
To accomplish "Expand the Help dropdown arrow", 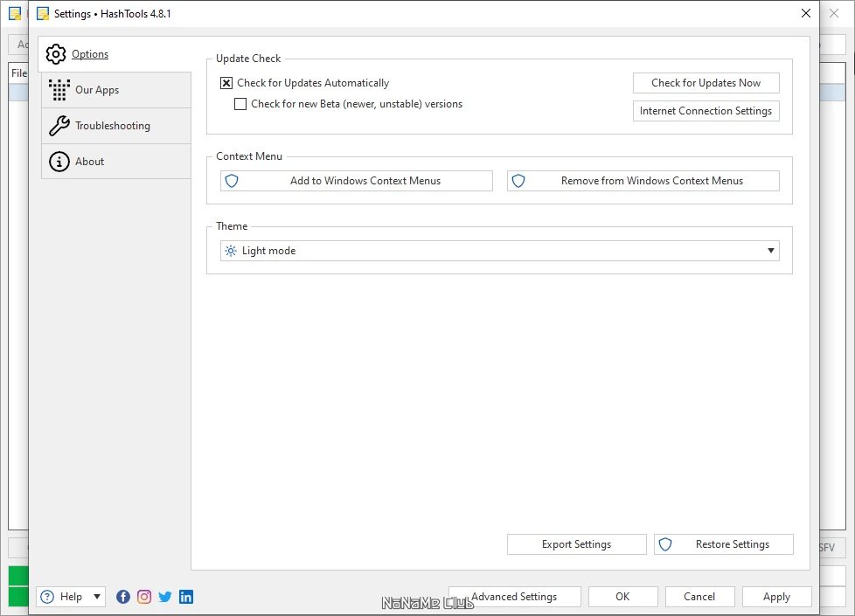I will pyautogui.click(x=96, y=597).
